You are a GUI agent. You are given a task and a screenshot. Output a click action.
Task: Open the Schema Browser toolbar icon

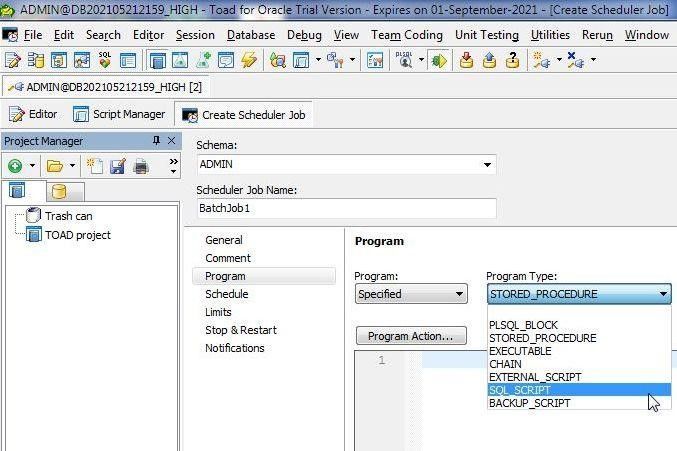36,60
